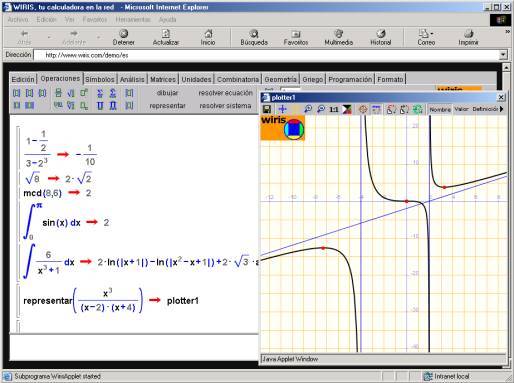Click the IE Inicio home button
Image resolution: width=514 pixels, height=383 pixels.
coord(208,37)
